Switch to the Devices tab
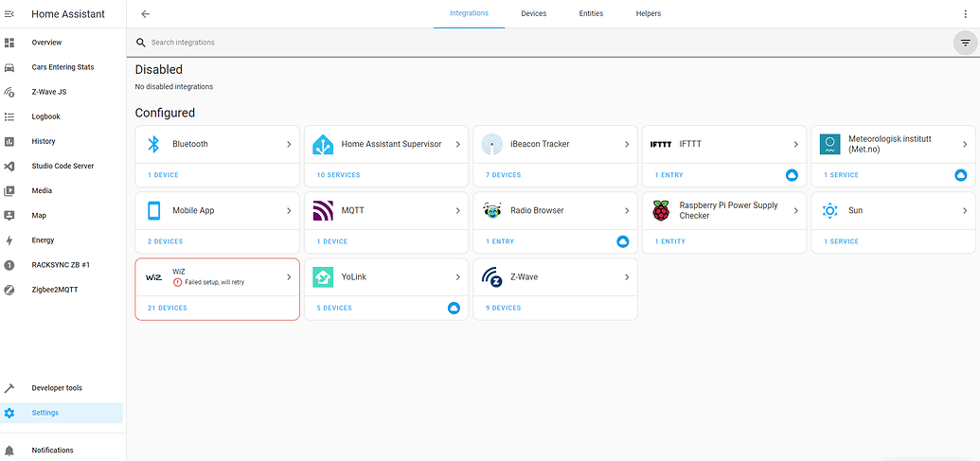The image size is (980, 461). click(x=534, y=14)
